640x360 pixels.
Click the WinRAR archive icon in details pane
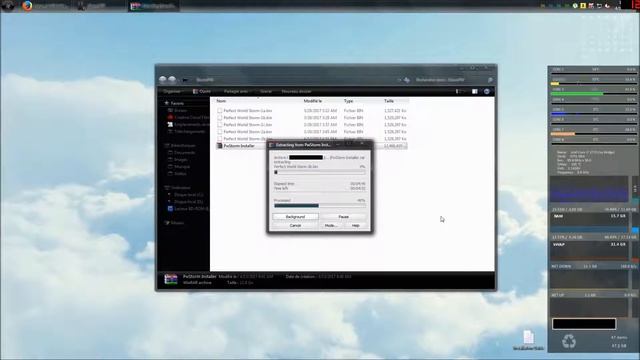[x=171, y=279]
